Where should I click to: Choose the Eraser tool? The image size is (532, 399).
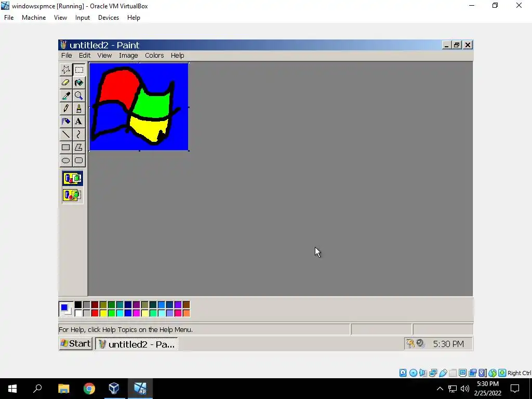66,83
